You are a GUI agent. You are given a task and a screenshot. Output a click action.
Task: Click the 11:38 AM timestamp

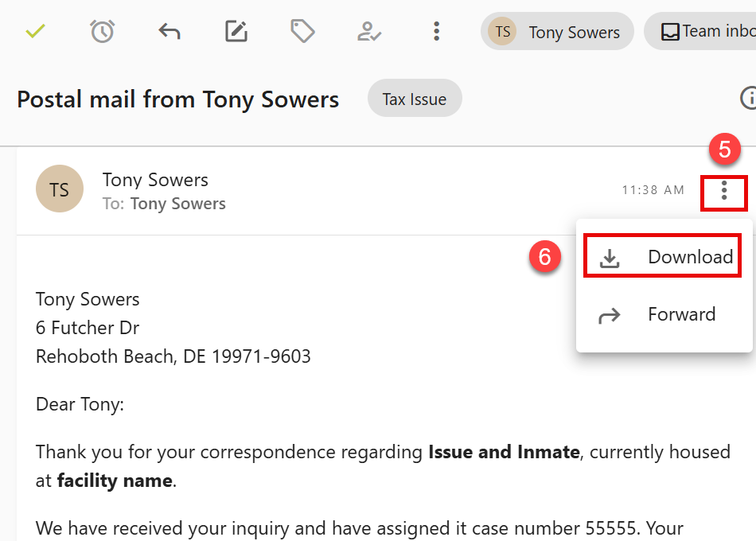[x=653, y=190]
